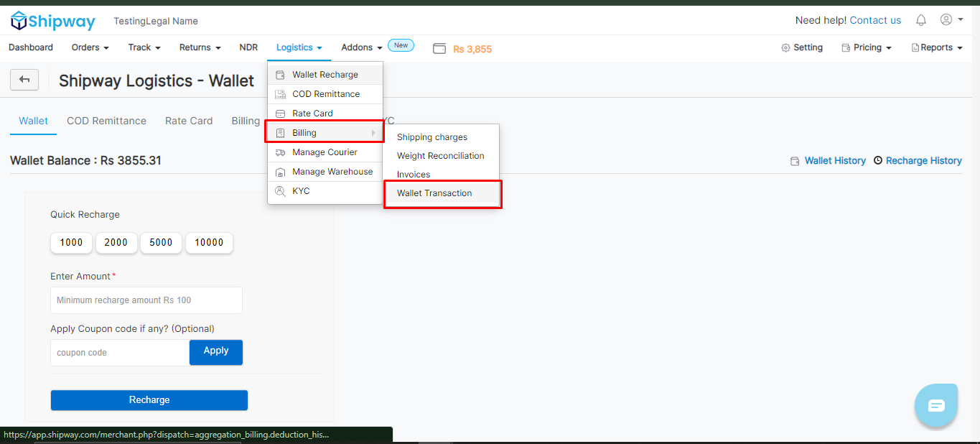980x444 pixels.
Task: Choose Rate Card from the Logistics menu
Action: click(x=325, y=114)
